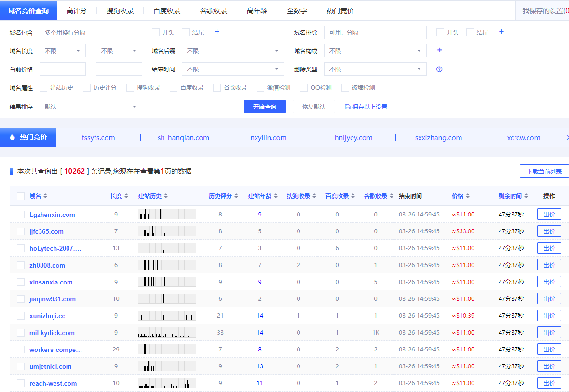Open the first 域名长度 minimum dropdown
The width and height of the screenshot is (569, 392).
point(62,51)
